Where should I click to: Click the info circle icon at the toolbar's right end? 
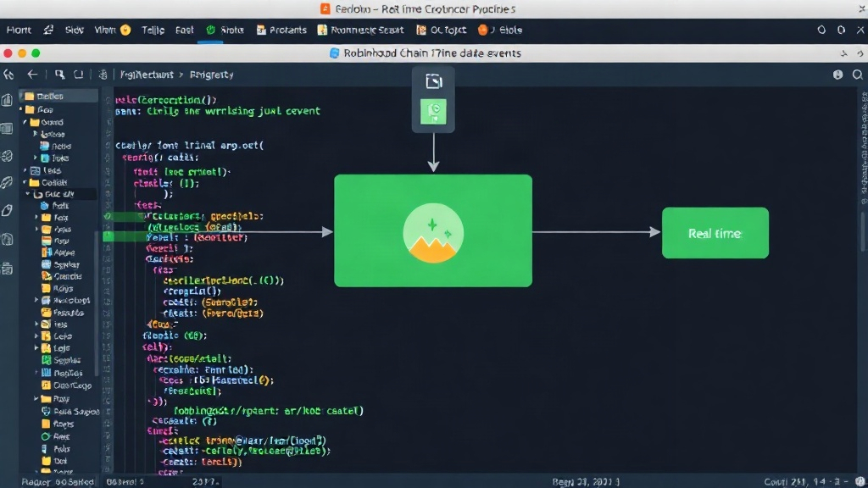click(837, 75)
